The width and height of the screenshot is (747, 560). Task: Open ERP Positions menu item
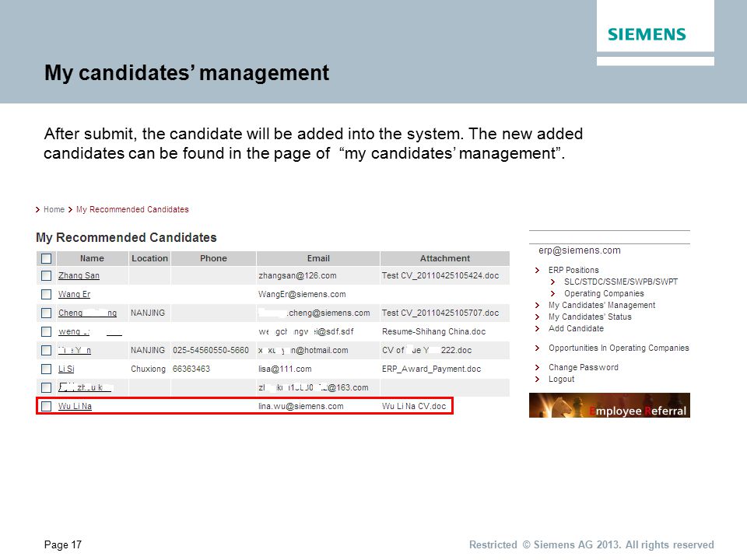573,270
